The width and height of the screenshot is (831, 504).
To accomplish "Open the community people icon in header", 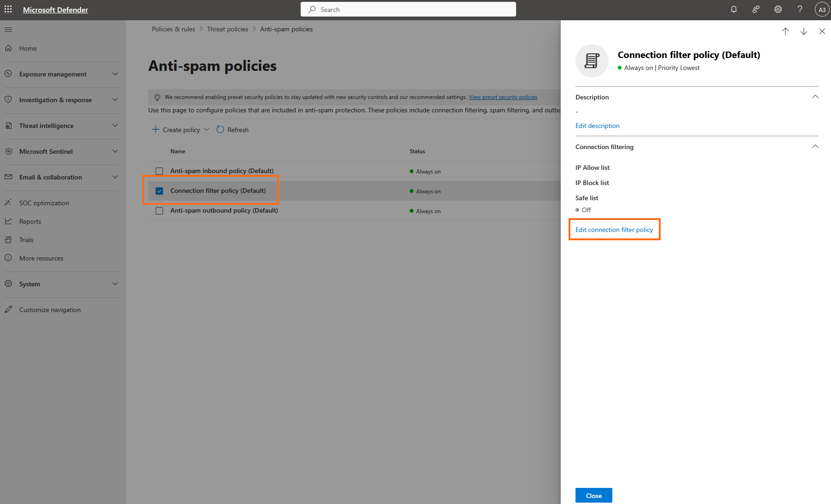I will pyautogui.click(x=756, y=9).
